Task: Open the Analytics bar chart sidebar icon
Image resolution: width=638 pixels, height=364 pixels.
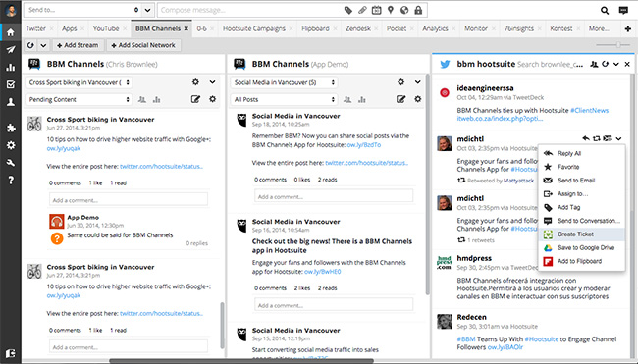Action: [x=11, y=68]
